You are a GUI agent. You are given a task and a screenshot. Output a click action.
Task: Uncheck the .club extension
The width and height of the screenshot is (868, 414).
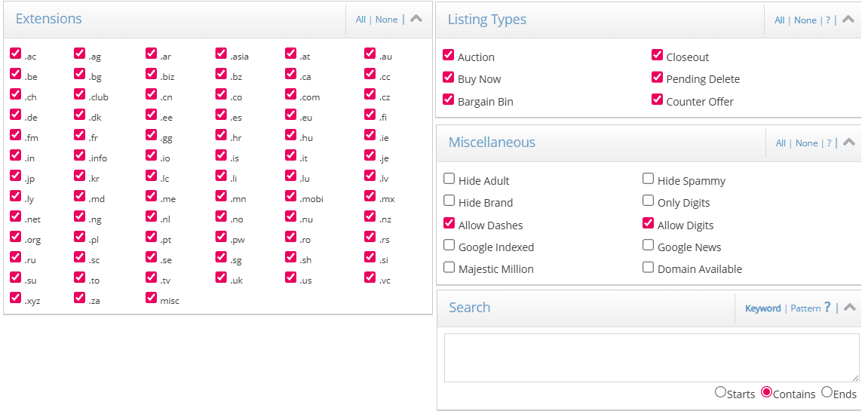(79, 94)
